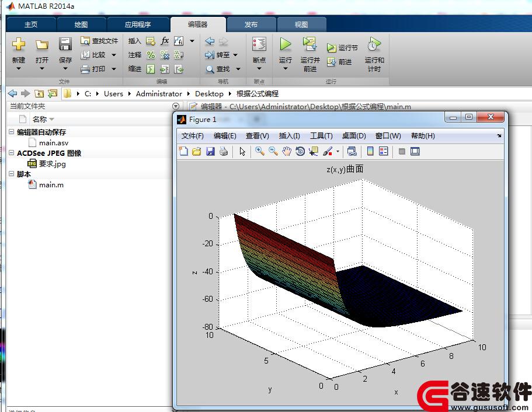Click the 断点 (Breakpoints) icon
The image size is (532, 412).
(259, 44)
